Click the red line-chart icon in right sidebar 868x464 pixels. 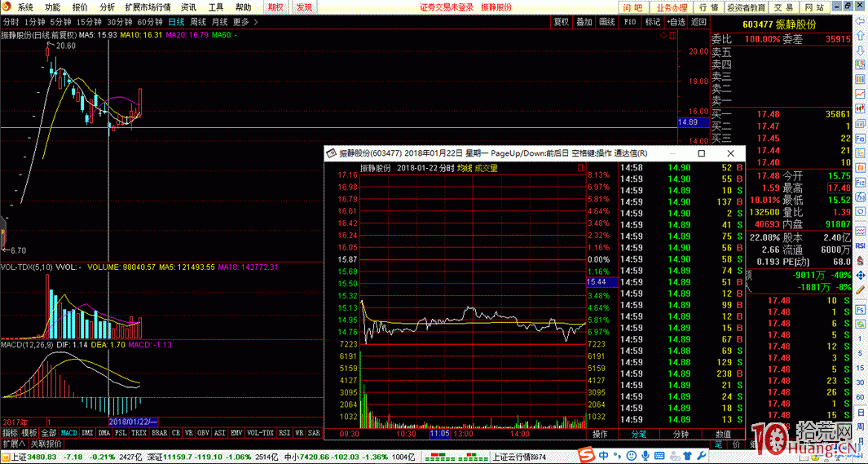pyautogui.click(x=860, y=94)
